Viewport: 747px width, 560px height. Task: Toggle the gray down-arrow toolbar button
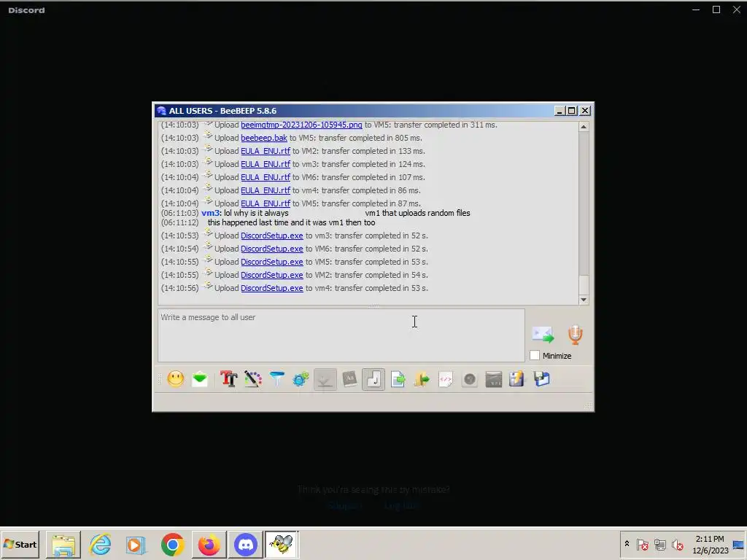coord(325,379)
